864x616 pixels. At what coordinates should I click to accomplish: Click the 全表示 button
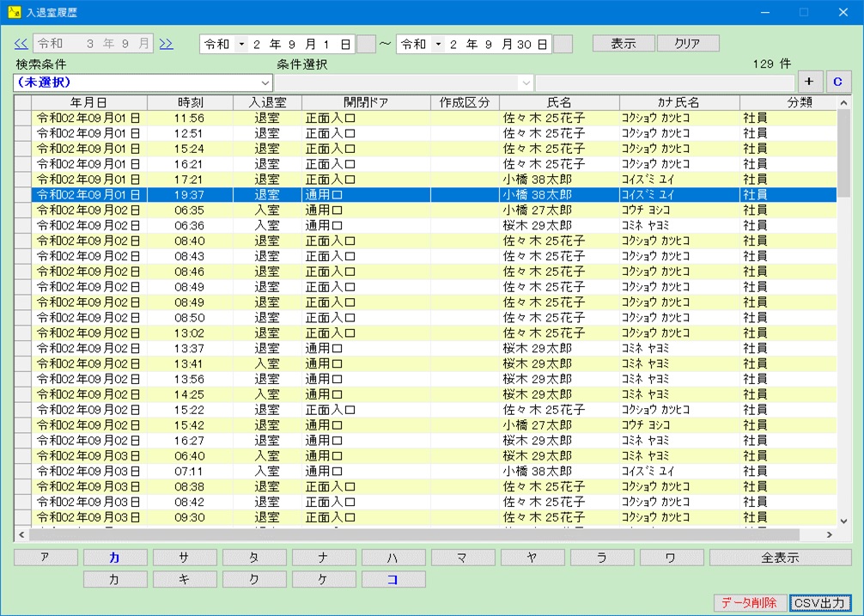(x=780, y=558)
